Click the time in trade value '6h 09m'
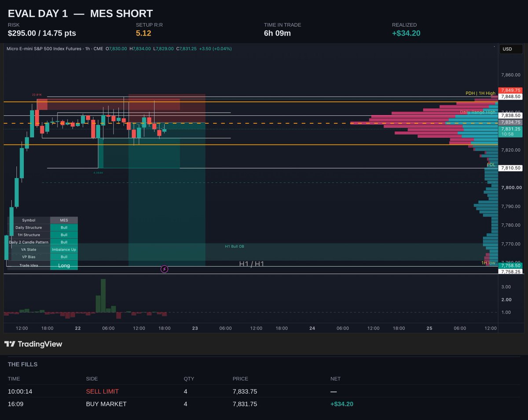 [x=277, y=33]
